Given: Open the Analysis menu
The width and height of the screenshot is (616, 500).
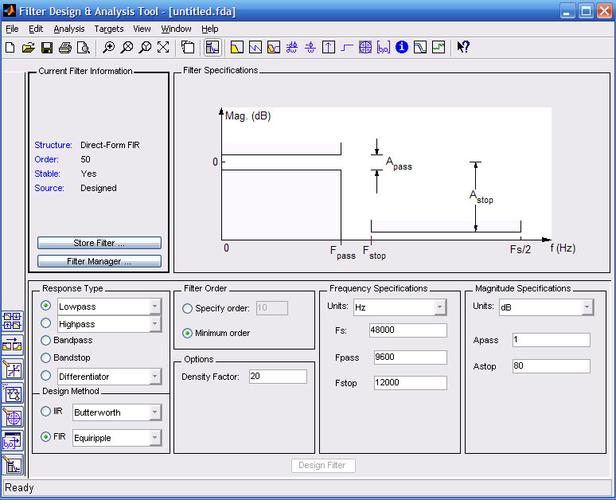Looking at the screenshot, I should pos(69,29).
